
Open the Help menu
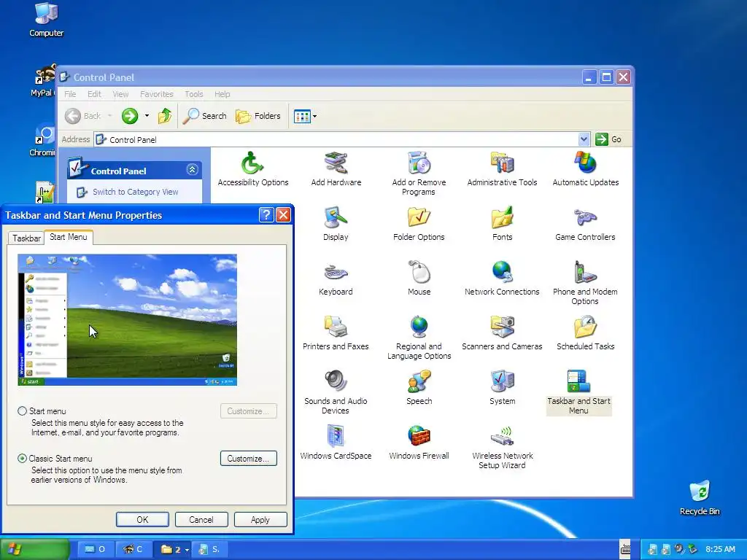coord(222,94)
